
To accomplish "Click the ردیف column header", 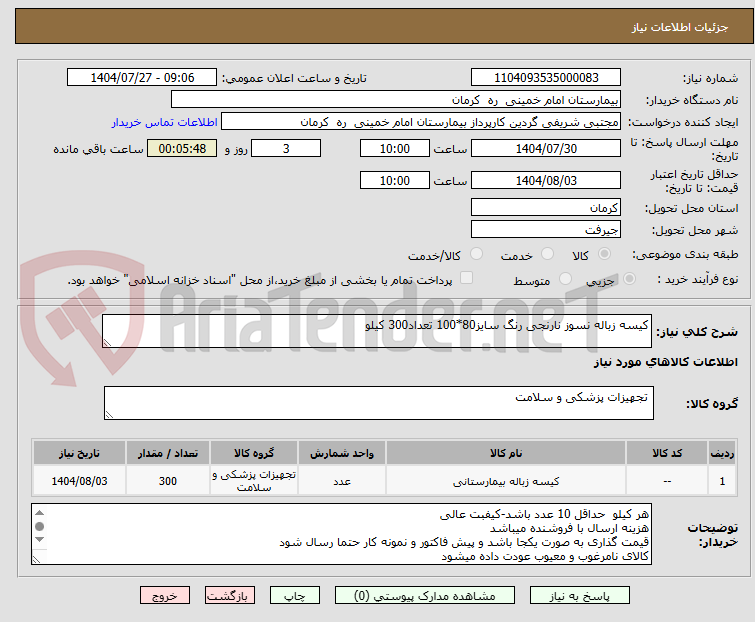I will (722, 453).
